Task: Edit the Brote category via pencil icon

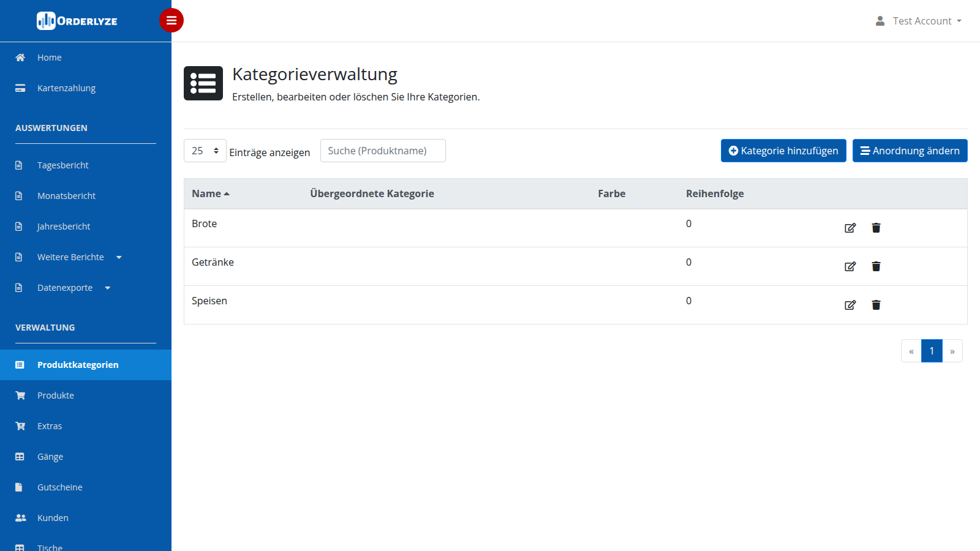Action: point(850,228)
